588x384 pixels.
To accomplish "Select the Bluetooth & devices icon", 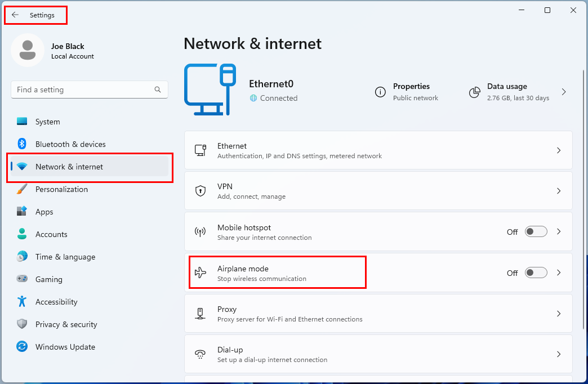I will (23, 144).
